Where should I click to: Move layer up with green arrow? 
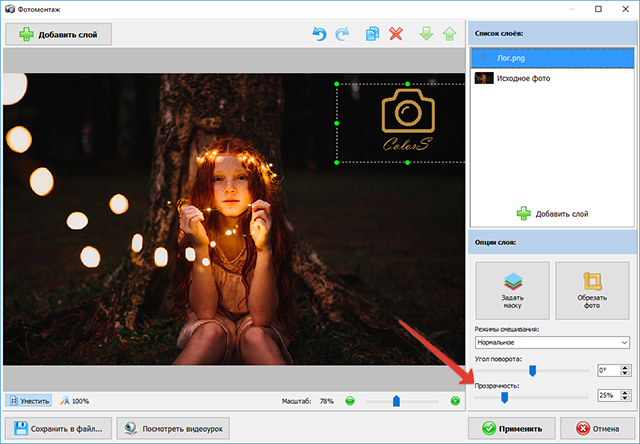[x=449, y=34]
